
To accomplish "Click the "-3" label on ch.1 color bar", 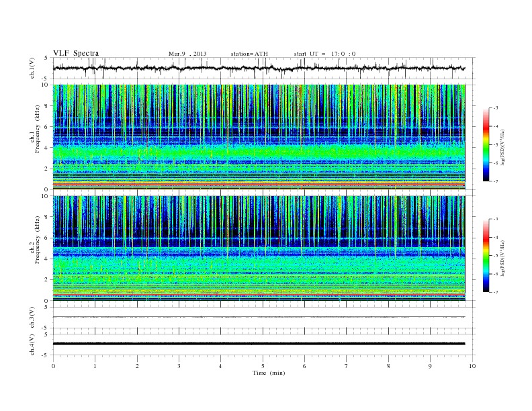I will [x=496, y=108].
